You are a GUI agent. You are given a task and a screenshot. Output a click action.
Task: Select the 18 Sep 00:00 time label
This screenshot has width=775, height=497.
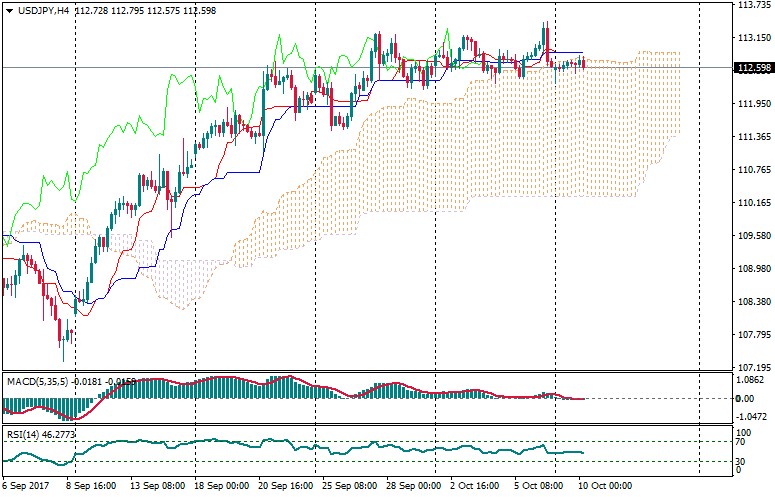point(221,486)
